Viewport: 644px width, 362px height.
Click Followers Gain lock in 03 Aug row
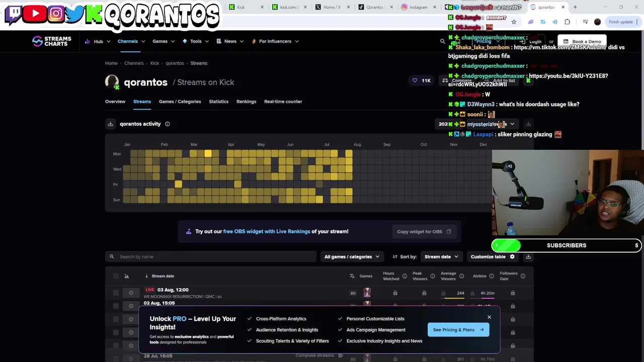[513, 293]
